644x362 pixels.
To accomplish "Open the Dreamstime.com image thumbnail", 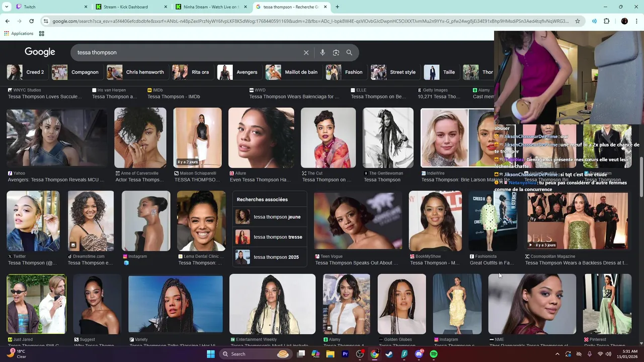I will (x=91, y=221).
